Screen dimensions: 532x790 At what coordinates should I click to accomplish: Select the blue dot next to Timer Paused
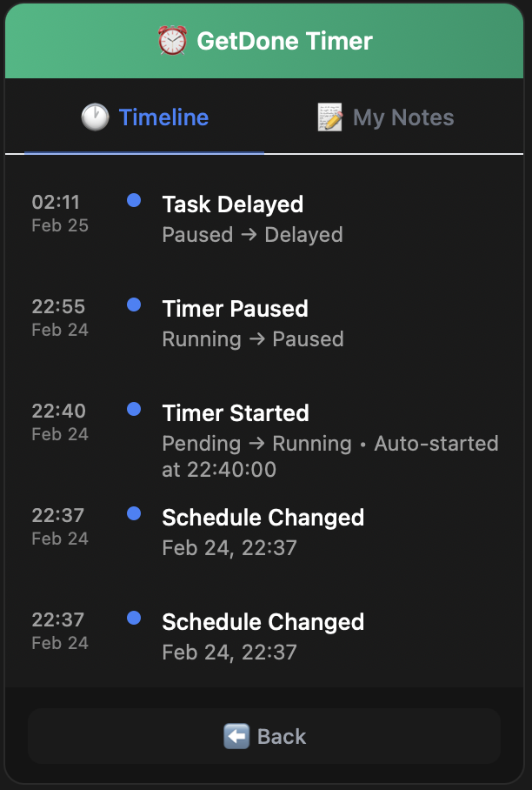pos(134,305)
